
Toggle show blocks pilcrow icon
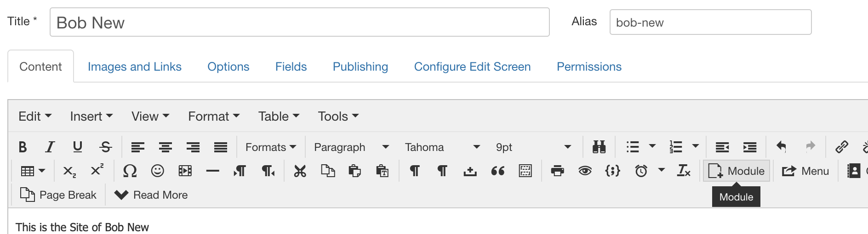(442, 171)
